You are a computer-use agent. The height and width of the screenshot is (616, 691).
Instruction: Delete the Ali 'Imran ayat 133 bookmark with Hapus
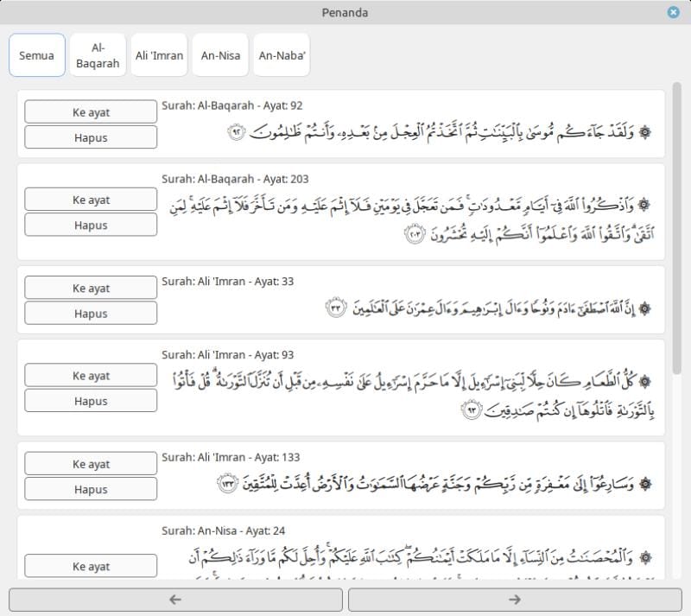(x=91, y=489)
